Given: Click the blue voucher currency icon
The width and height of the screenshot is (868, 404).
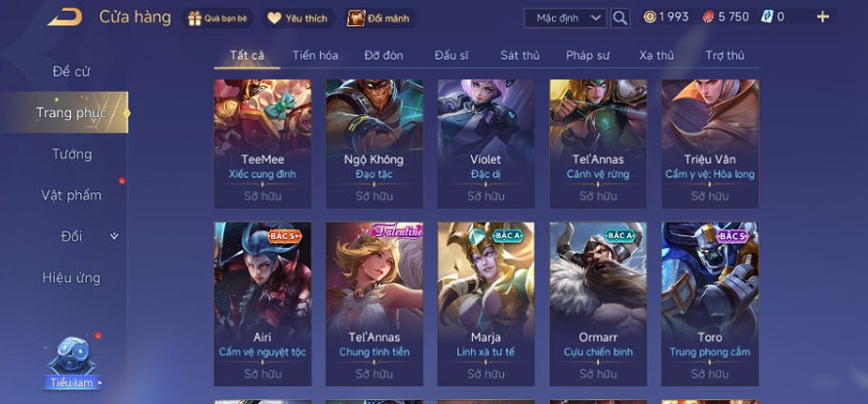Looking at the screenshot, I should pyautogui.click(x=767, y=18).
